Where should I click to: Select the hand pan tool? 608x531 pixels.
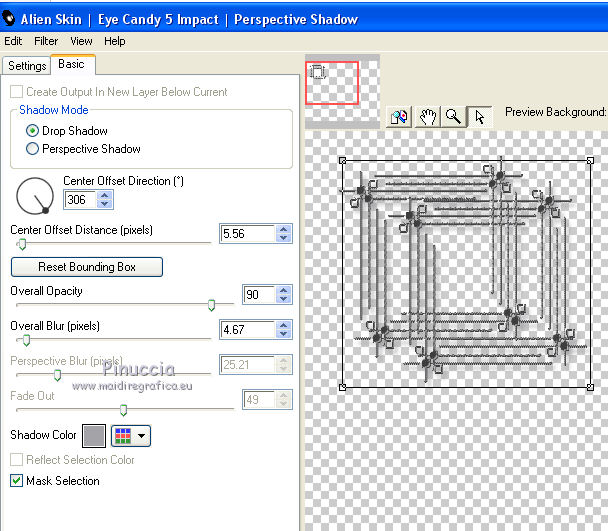coord(428,116)
